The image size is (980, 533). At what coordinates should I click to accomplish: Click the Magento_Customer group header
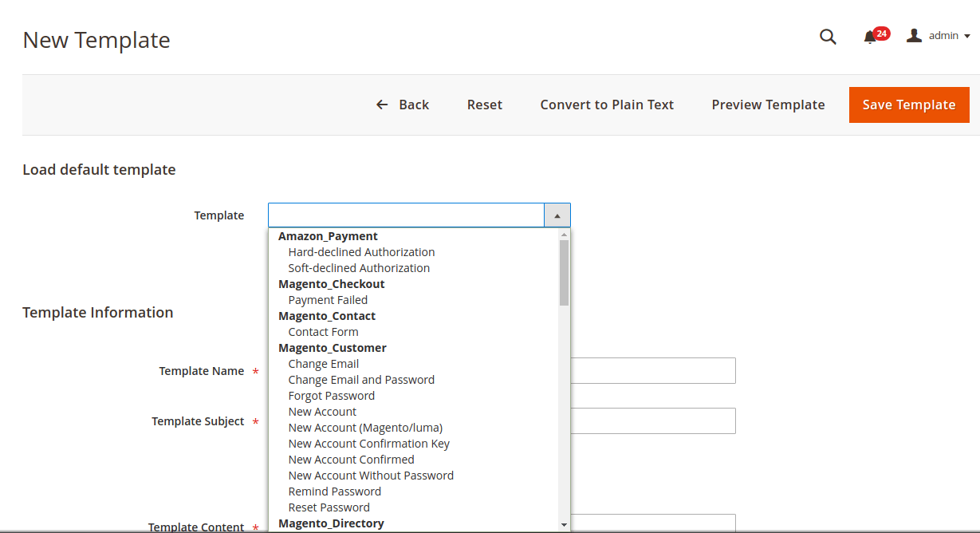click(332, 348)
